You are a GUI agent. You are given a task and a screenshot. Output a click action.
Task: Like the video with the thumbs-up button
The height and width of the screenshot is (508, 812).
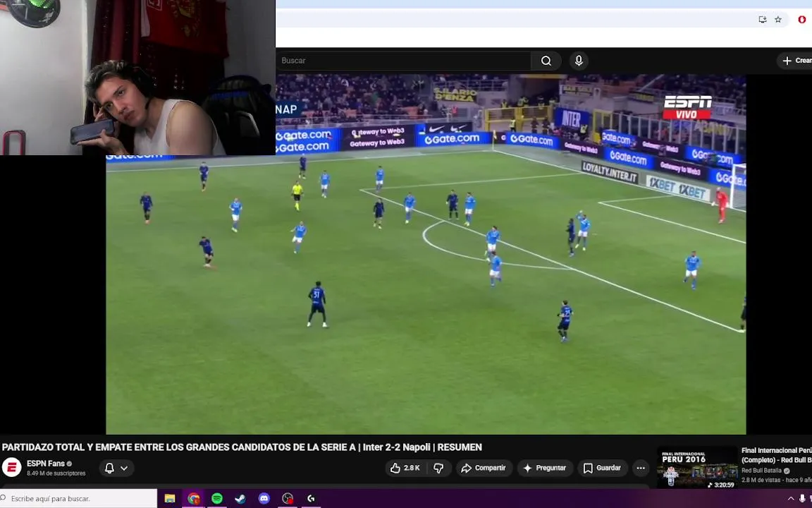406,468
